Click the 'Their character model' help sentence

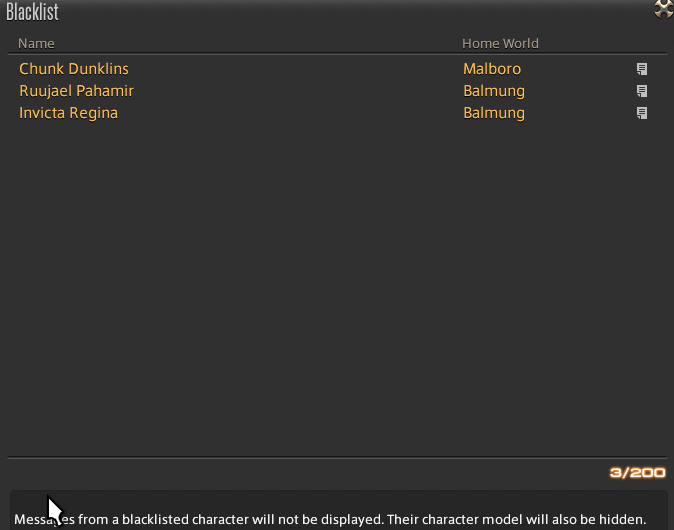tap(516, 519)
